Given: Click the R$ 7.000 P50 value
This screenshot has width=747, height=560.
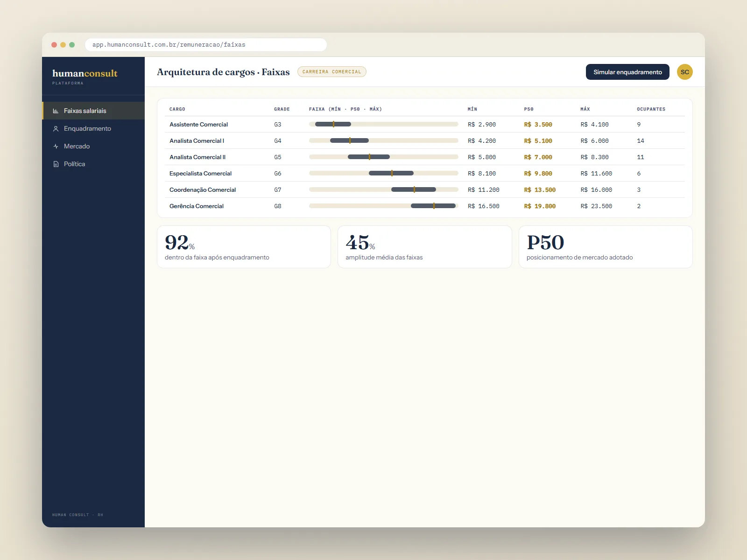Looking at the screenshot, I should click(x=538, y=157).
